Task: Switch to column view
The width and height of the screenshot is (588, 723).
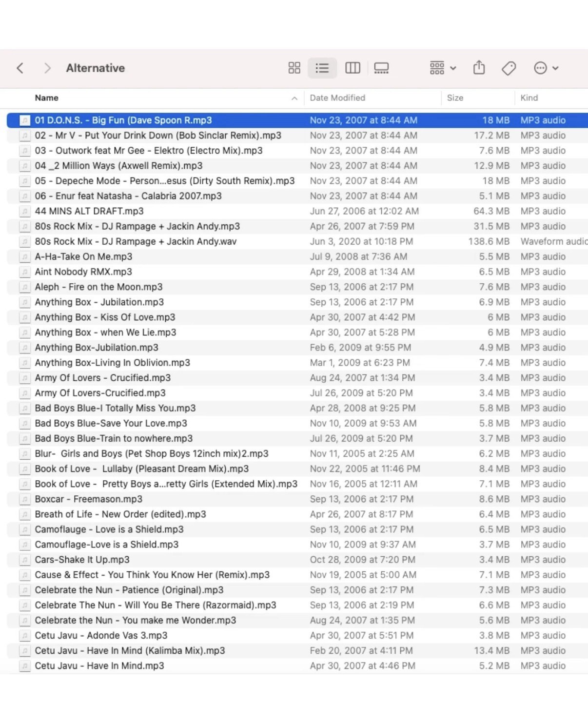Action: tap(353, 68)
